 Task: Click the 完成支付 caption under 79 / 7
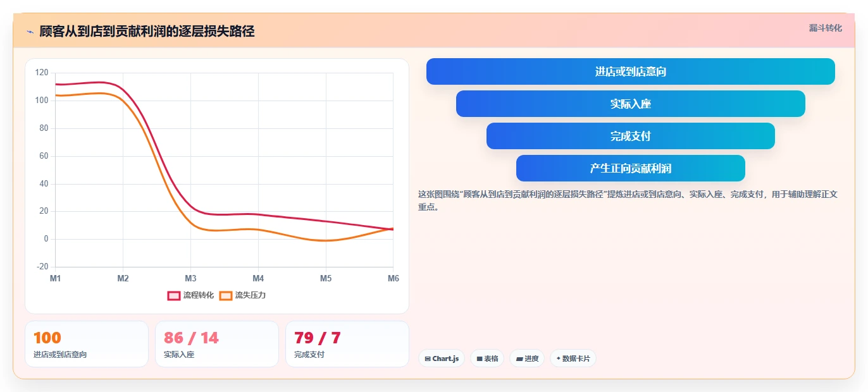[x=309, y=355]
